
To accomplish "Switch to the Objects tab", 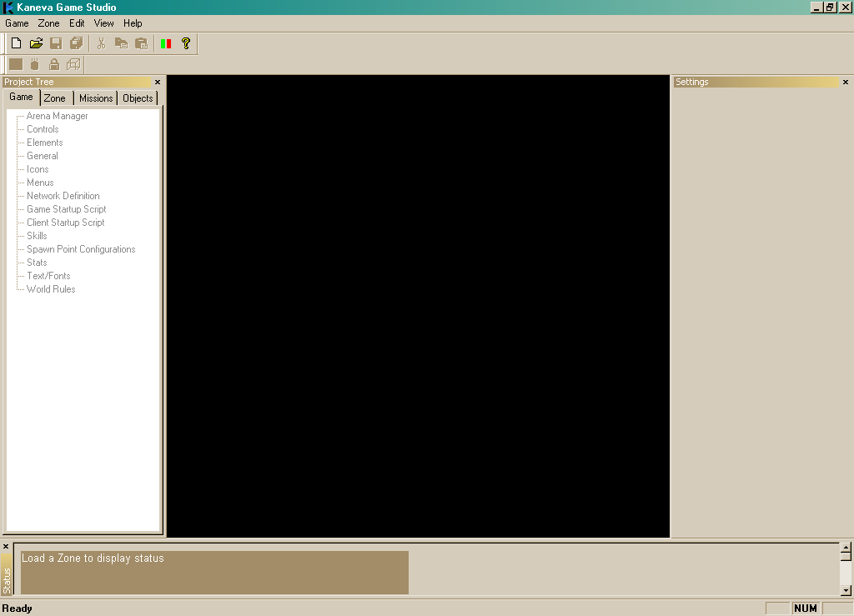I will (138, 98).
